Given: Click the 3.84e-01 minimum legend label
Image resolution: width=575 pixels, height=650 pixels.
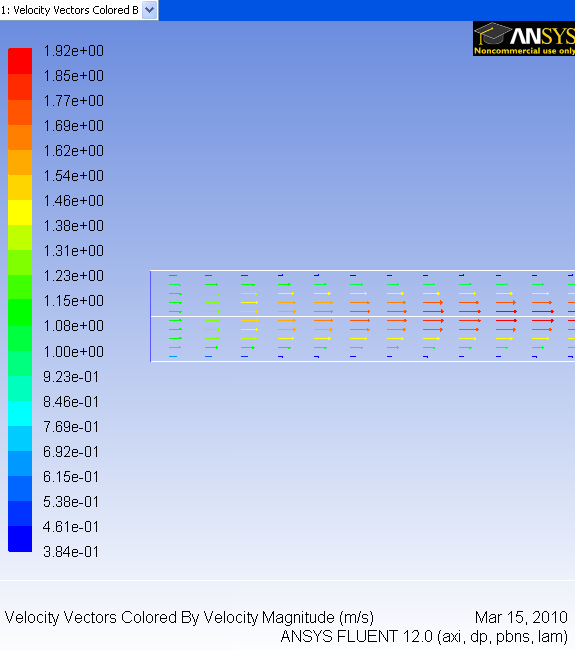Looking at the screenshot, I should (71, 552).
